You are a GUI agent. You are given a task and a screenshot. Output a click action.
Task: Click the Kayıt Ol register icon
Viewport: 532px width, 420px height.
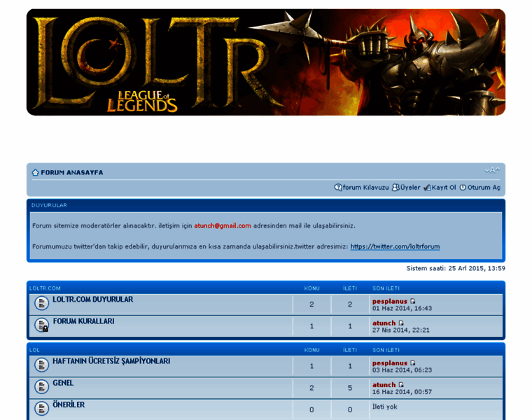click(x=427, y=188)
